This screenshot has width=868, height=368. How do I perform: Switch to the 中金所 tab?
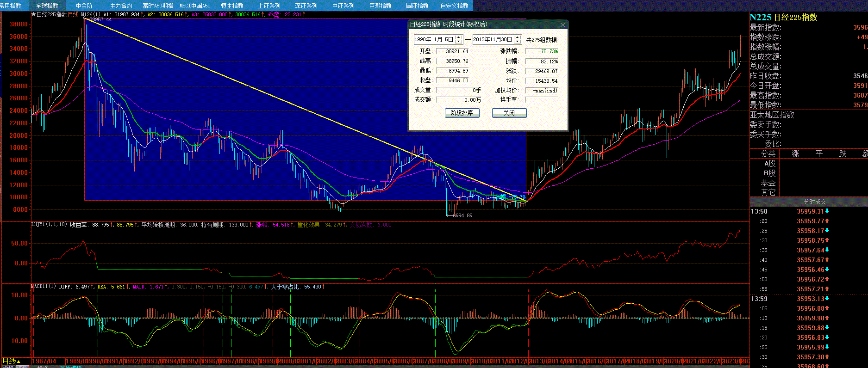pyautogui.click(x=84, y=6)
